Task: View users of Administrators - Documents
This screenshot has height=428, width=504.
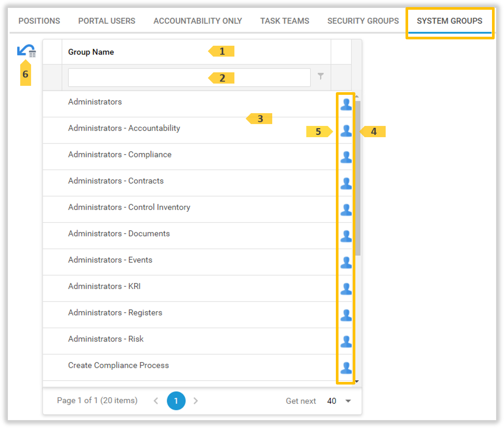Action: [346, 236]
